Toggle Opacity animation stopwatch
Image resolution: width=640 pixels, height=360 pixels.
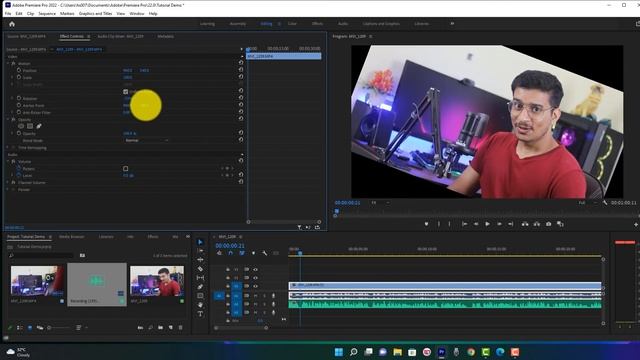tap(19, 133)
